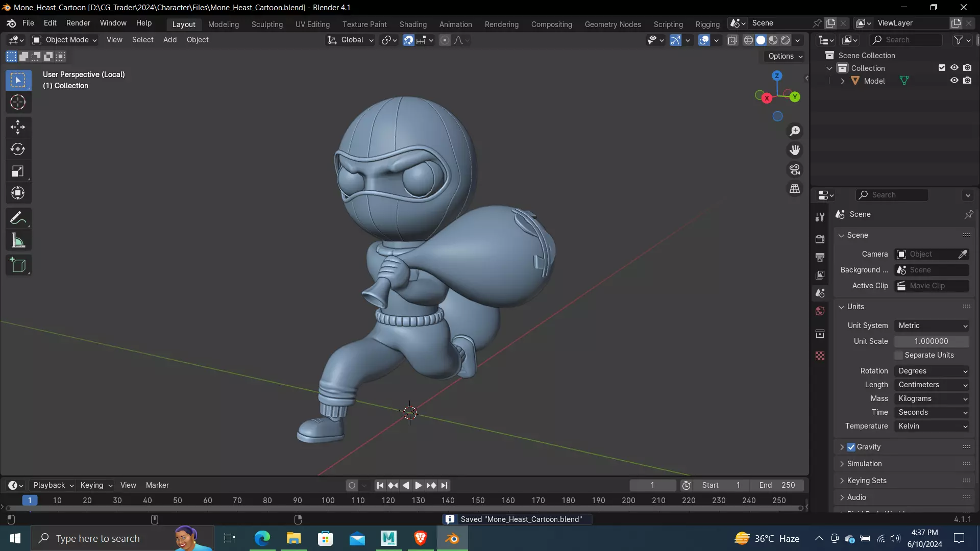The height and width of the screenshot is (551, 980).
Task: Choose the Rotate tool
Action: (x=18, y=149)
